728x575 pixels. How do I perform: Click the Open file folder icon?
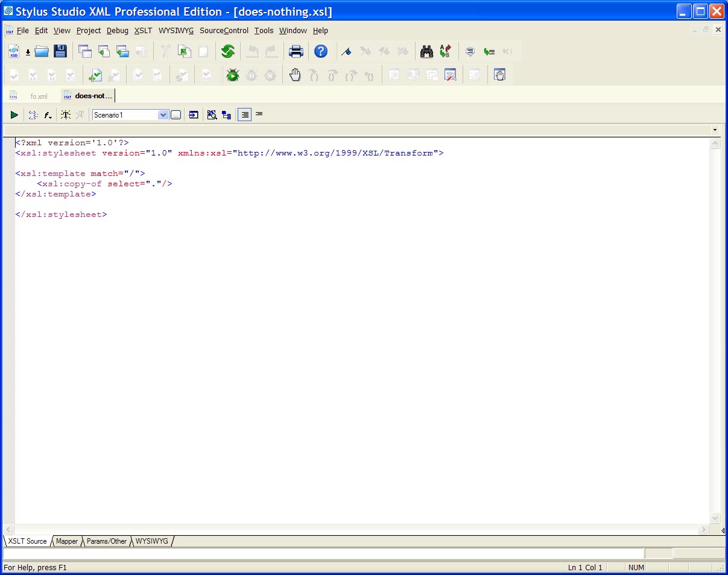point(42,52)
